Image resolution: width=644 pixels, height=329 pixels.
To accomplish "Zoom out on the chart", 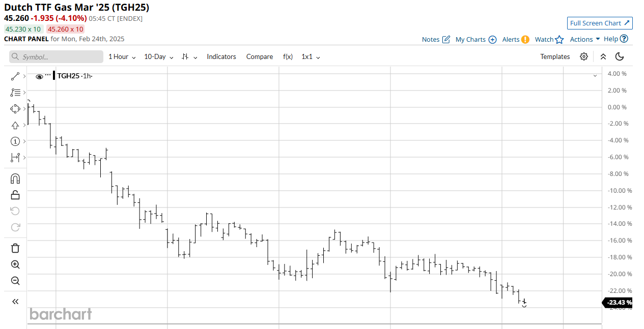I will tap(15, 281).
